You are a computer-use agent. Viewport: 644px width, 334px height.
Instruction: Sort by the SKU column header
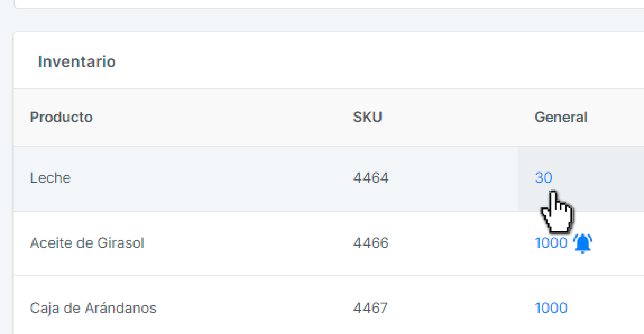click(x=367, y=117)
